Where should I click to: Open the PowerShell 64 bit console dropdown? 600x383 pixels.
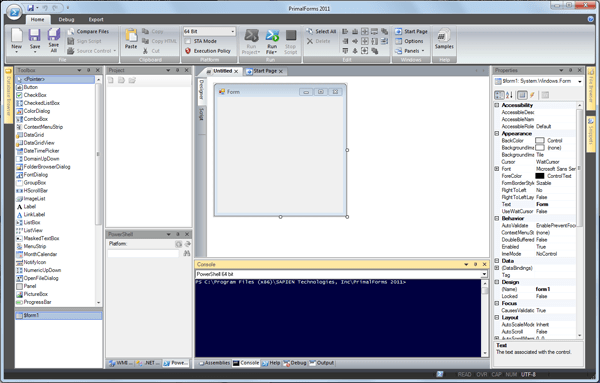(x=341, y=274)
